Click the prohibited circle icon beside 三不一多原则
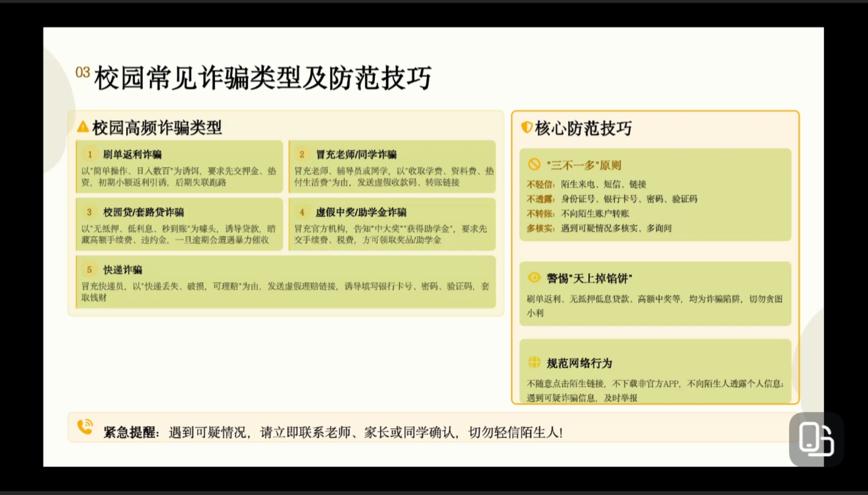The width and height of the screenshot is (868, 495). [x=534, y=164]
